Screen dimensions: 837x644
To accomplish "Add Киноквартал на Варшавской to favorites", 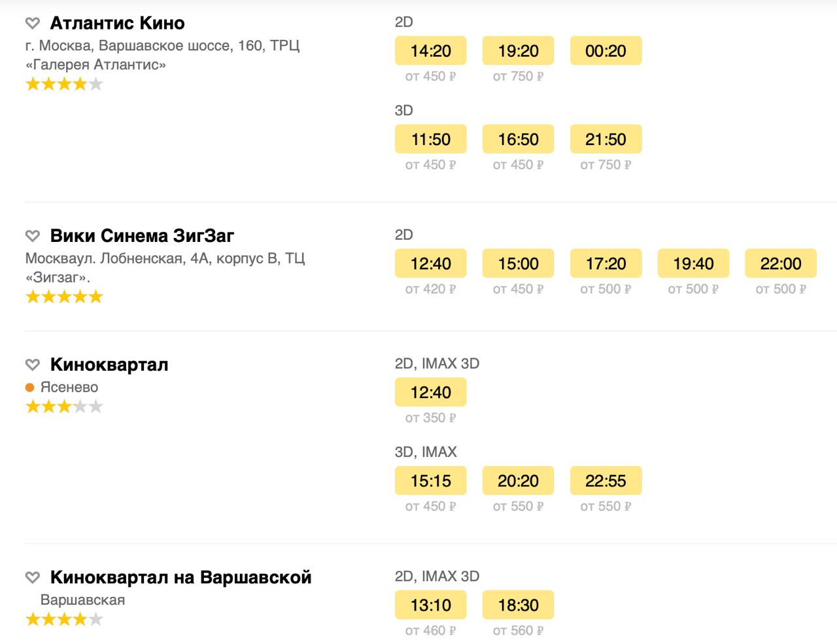I will [33, 578].
